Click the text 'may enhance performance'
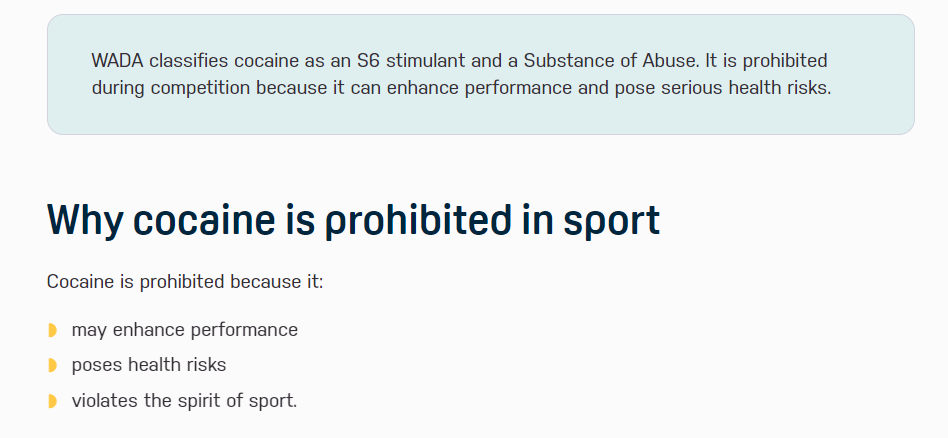The width and height of the screenshot is (948, 438). coord(184,330)
